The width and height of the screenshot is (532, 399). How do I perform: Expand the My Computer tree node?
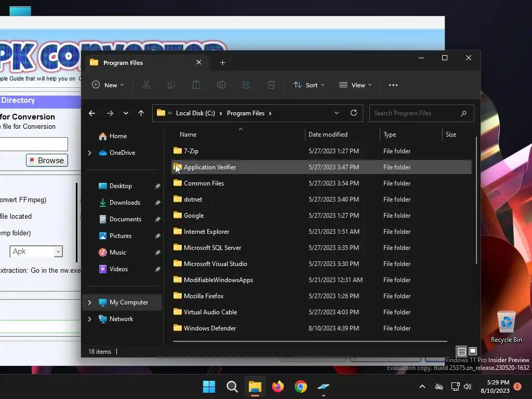click(89, 302)
